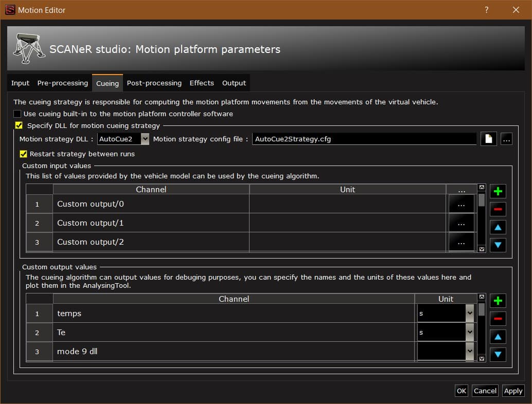This screenshot has width=532, height=404.
Task: Click the Unit header in custom input table
Action: pyautogui.click(x=347, y=190)
